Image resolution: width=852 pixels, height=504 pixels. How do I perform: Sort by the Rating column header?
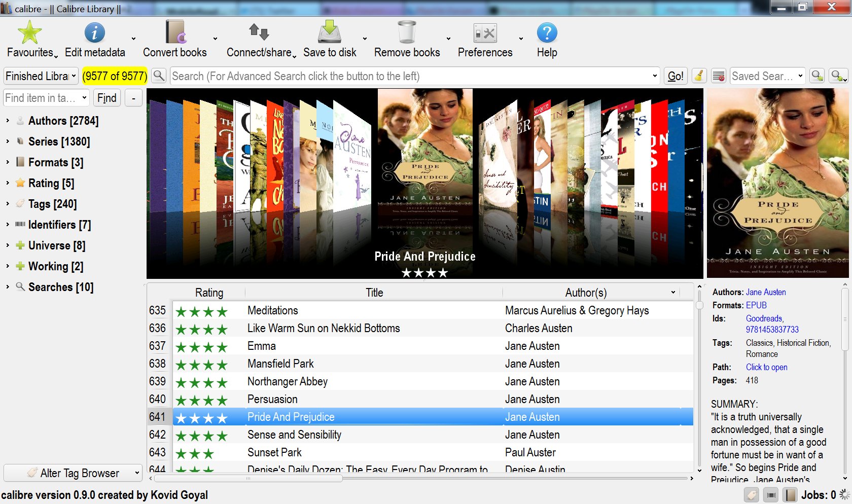[209, 293]
